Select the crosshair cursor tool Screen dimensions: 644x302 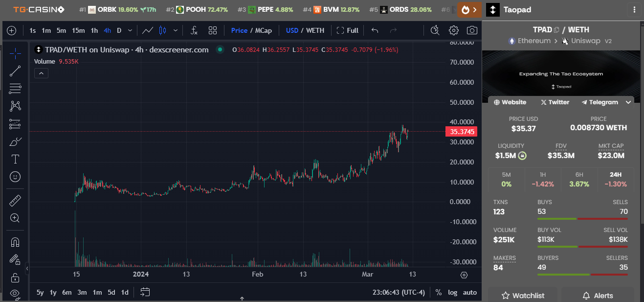pos(15,53)
